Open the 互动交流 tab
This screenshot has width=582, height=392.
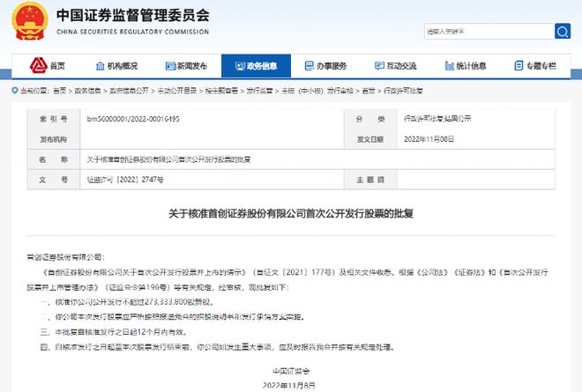395,66
